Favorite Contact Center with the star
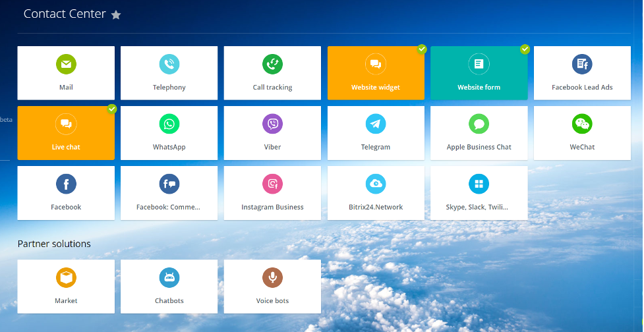The width and height of the screenshot is (644, 332). pos(116,14)
